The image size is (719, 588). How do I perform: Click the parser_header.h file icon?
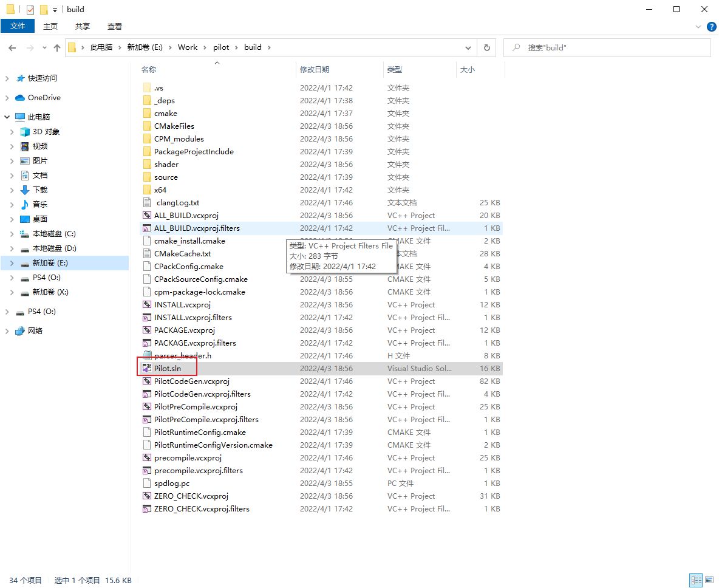(x=147, y=355)
